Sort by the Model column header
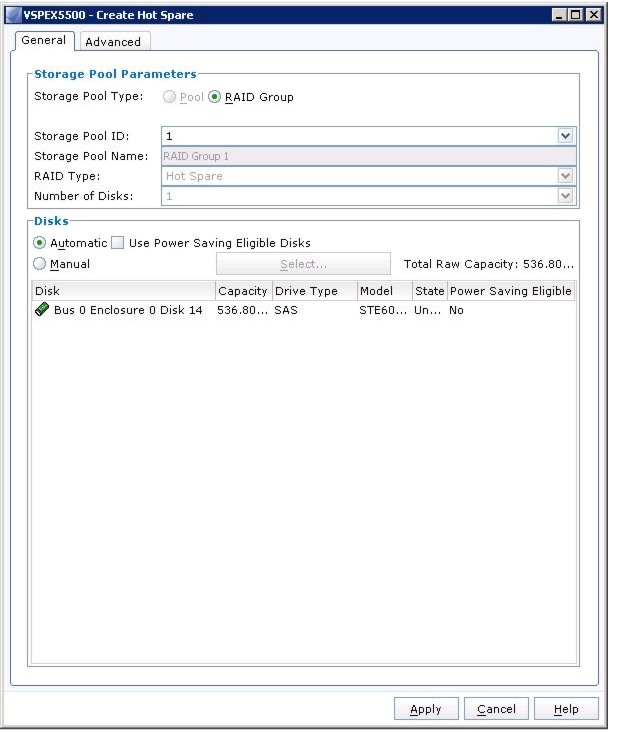 tap(385, 291)
